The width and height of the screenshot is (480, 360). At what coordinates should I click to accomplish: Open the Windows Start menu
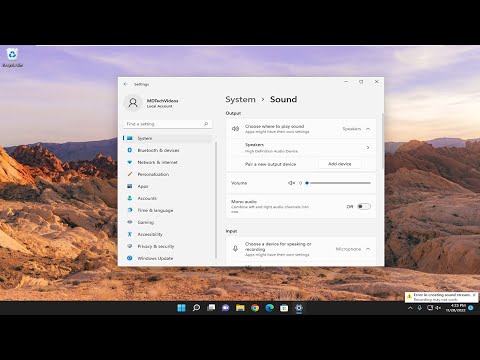pos(181,308)
